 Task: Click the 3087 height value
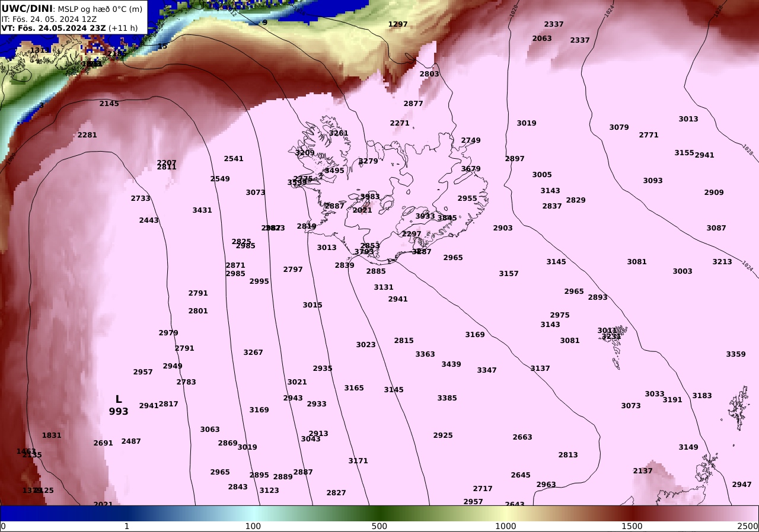716,228
